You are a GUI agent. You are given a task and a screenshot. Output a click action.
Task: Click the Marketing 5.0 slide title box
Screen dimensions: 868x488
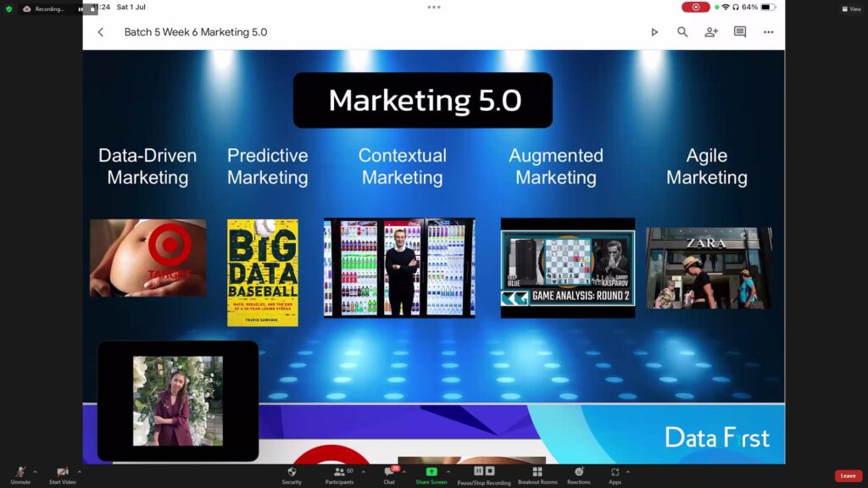coord(423,100)
